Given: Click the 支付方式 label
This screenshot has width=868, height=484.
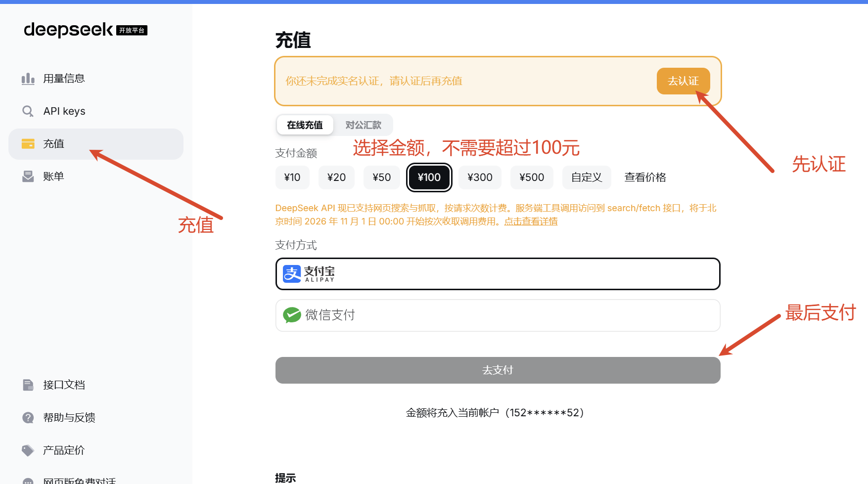Looking at the screenshot, I should pos(296,245).
